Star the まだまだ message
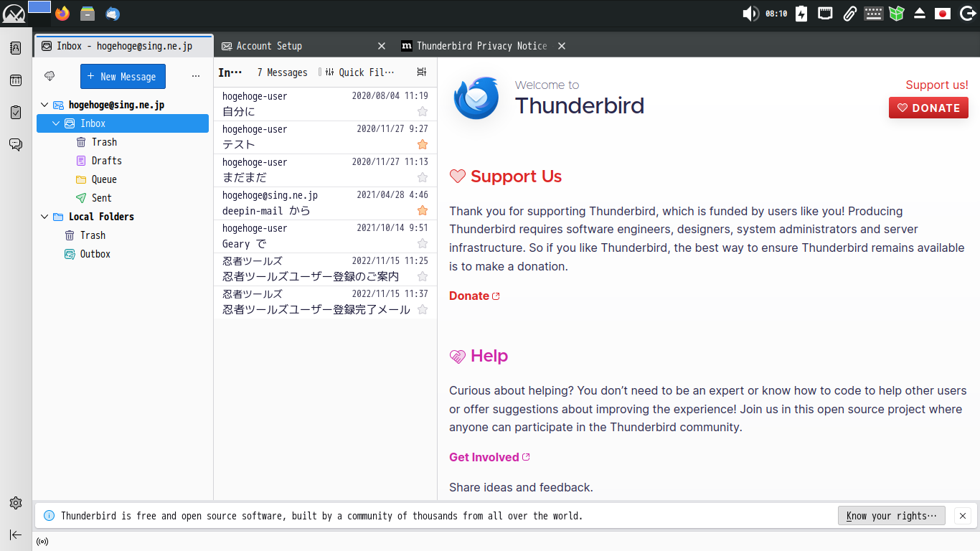The image size is (980, 551). (423, 177)
